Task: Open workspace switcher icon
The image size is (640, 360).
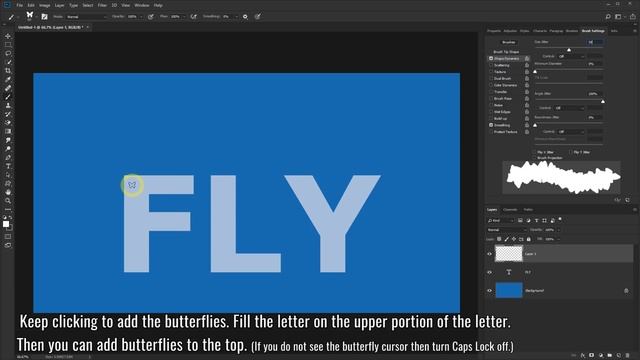Action: [x=619, y=17]
